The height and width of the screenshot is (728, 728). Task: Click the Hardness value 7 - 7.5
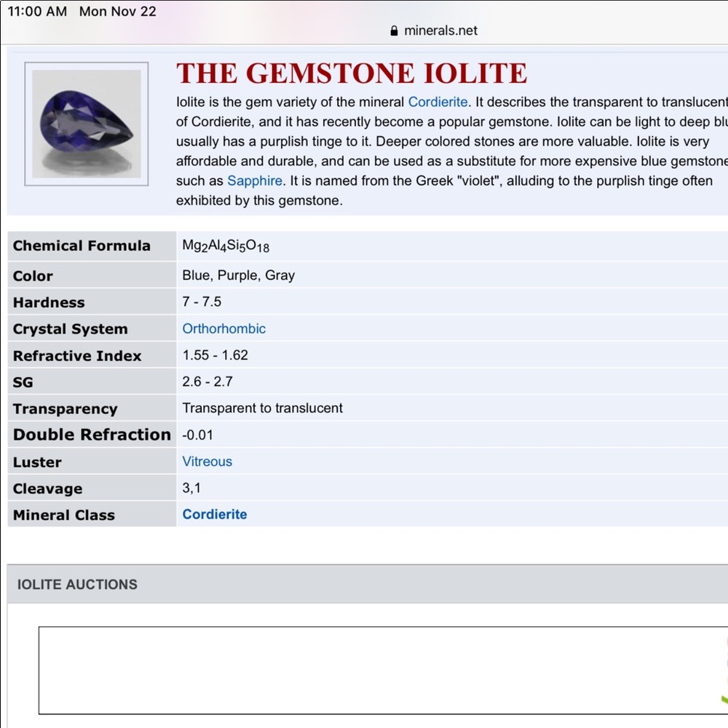click(202, 301)
